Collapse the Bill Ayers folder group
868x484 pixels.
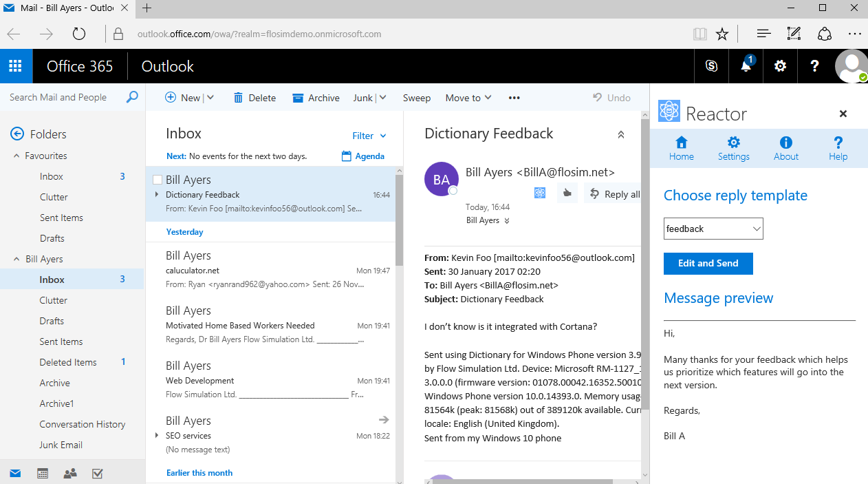click(17, 259)
